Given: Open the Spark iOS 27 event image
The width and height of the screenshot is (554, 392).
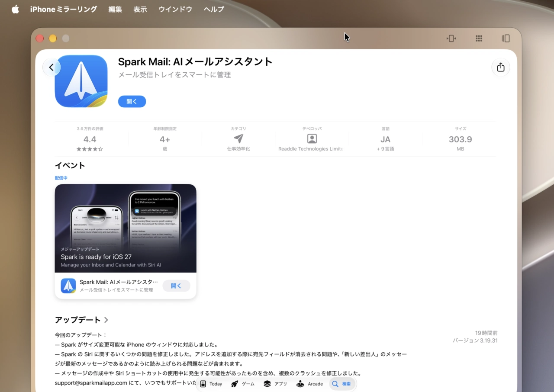Looking at the screenshot, I should point(126,228).
